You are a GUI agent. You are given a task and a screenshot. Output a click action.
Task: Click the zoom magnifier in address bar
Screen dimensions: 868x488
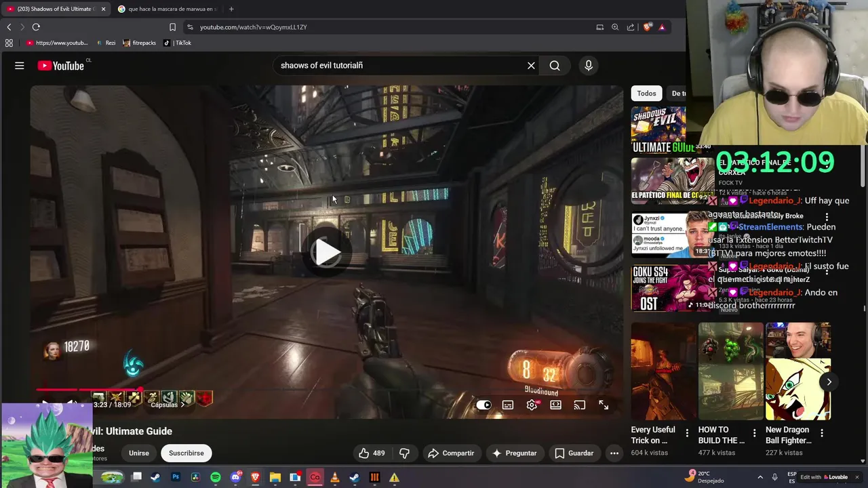click(615, 27)
